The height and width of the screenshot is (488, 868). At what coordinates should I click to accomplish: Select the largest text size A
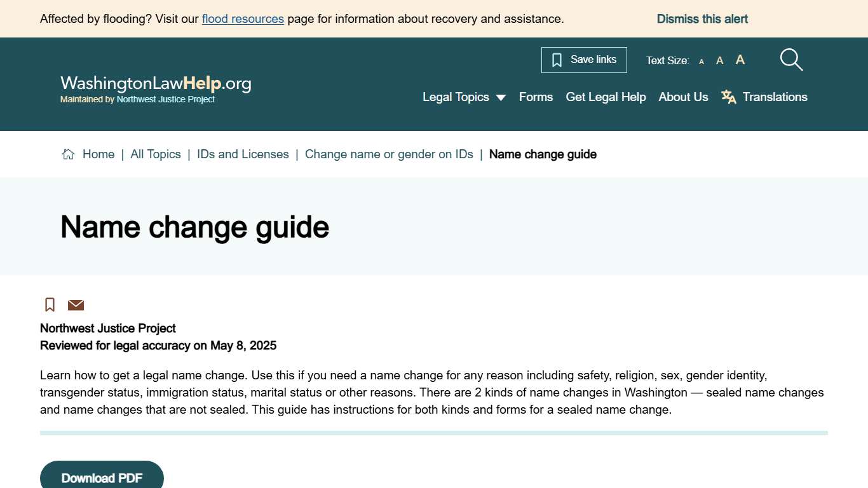point(740,59)
